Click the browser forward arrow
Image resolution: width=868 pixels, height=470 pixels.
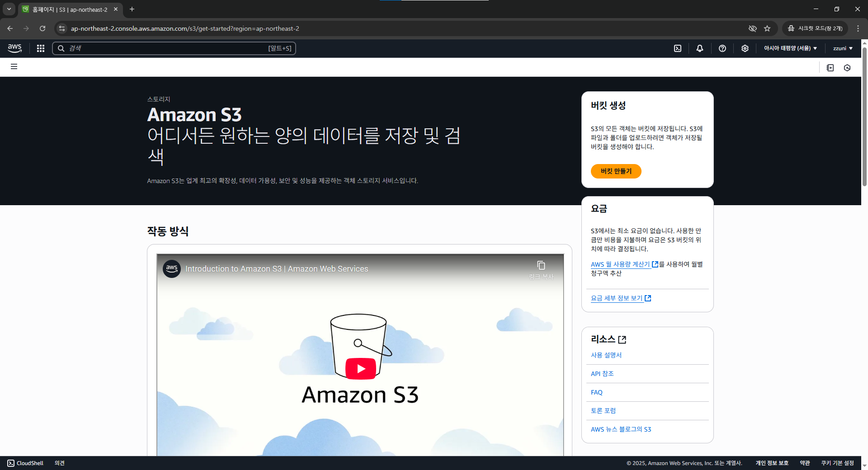click(26, 28)
